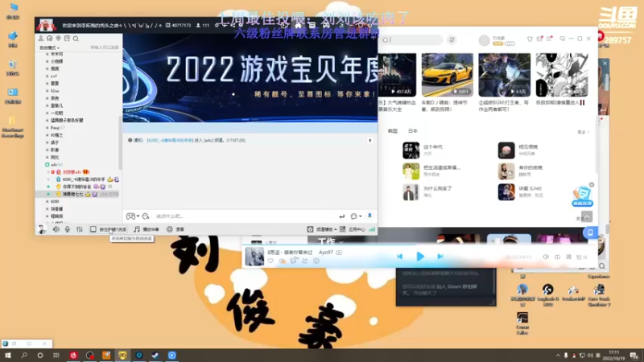Click the font style icon in chat box

(146, 216)
